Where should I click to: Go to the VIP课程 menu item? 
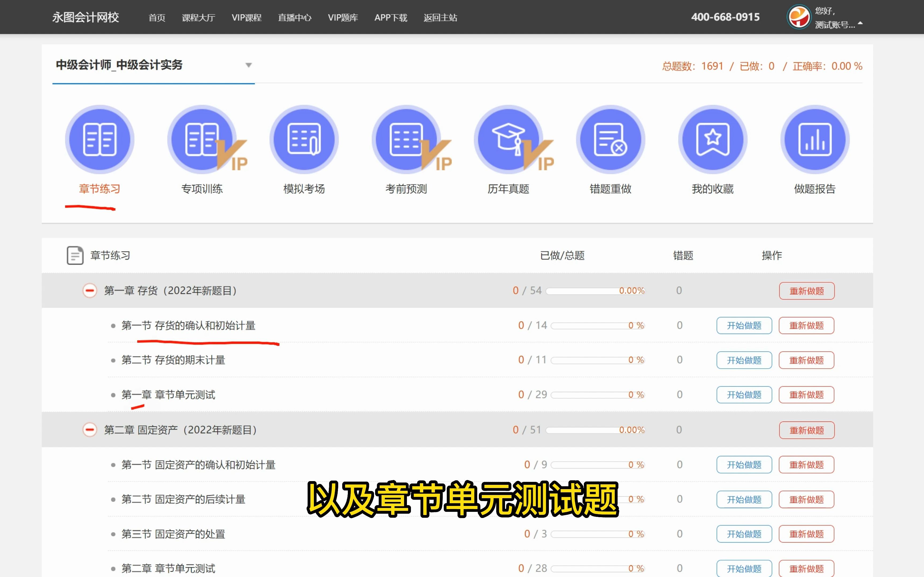click(247, 18)
